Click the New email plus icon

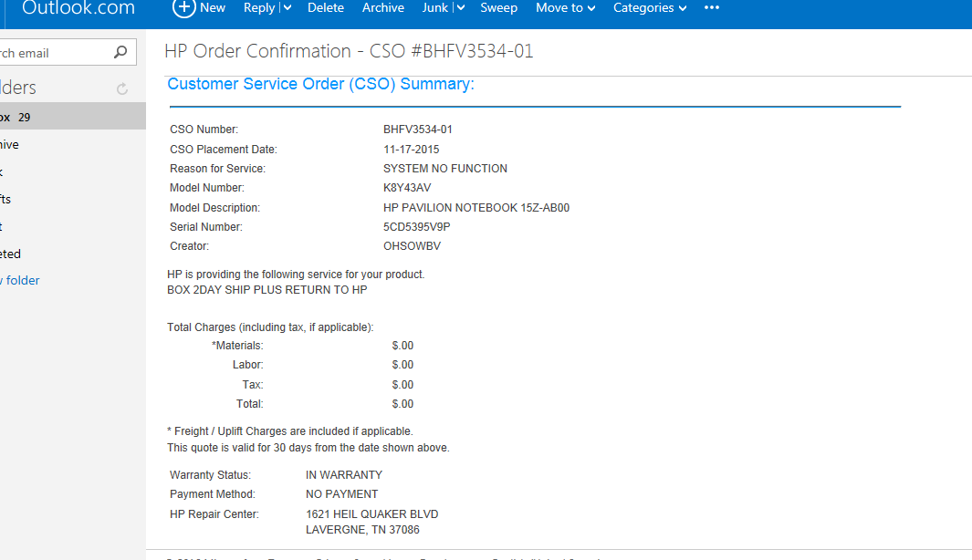(183, 8)
